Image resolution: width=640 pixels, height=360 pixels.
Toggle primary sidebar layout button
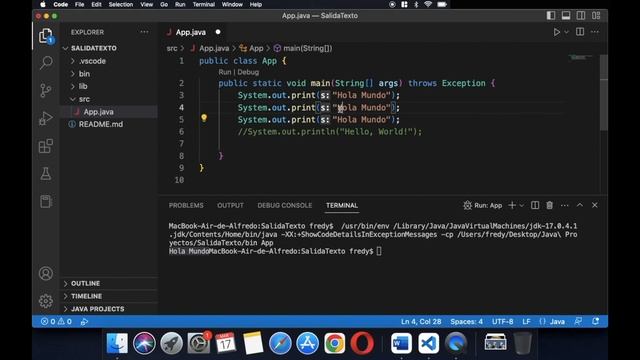(x=551, y=16)
